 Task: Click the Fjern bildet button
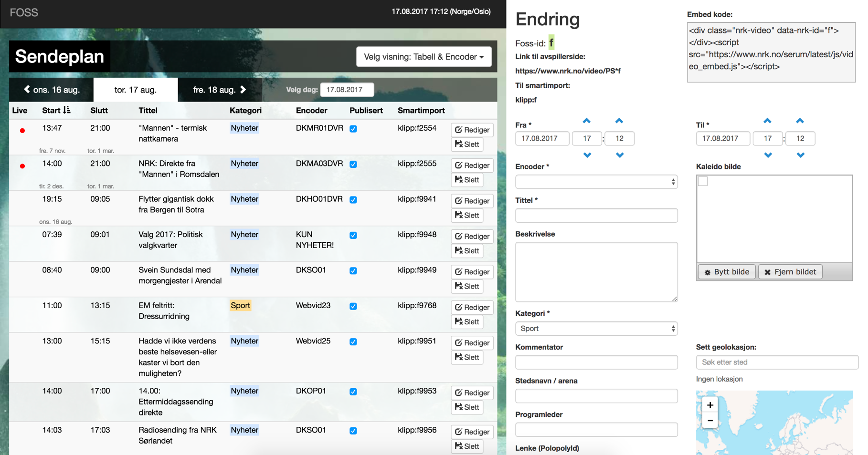[x=790, y=272]
